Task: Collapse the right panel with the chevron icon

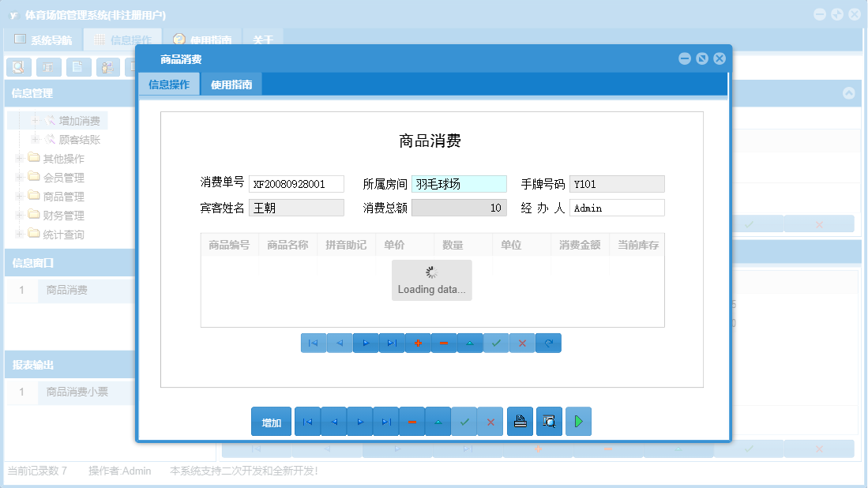Action: tap(851, 92)
